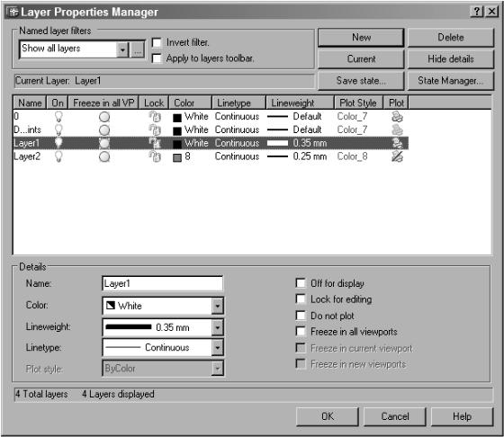Sort by the Plot Style column header

tap(359, 103)
